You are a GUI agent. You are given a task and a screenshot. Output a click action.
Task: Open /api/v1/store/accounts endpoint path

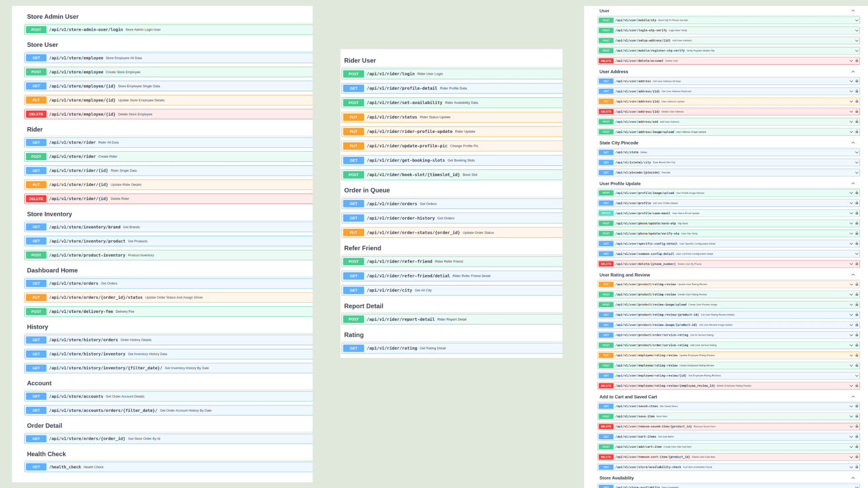point(76,396)
